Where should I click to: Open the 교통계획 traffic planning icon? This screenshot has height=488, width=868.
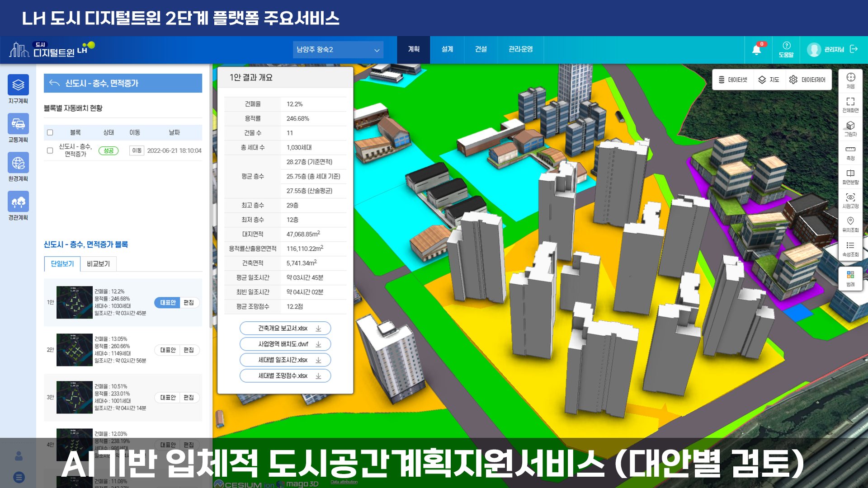(x=18, y=124)
